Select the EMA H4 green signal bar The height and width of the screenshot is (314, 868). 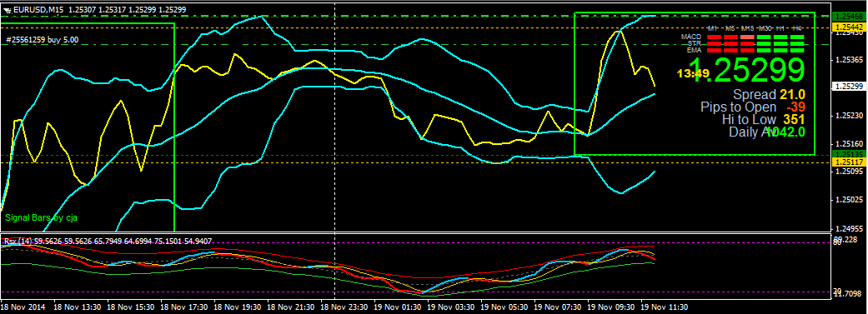pos(797,50)
